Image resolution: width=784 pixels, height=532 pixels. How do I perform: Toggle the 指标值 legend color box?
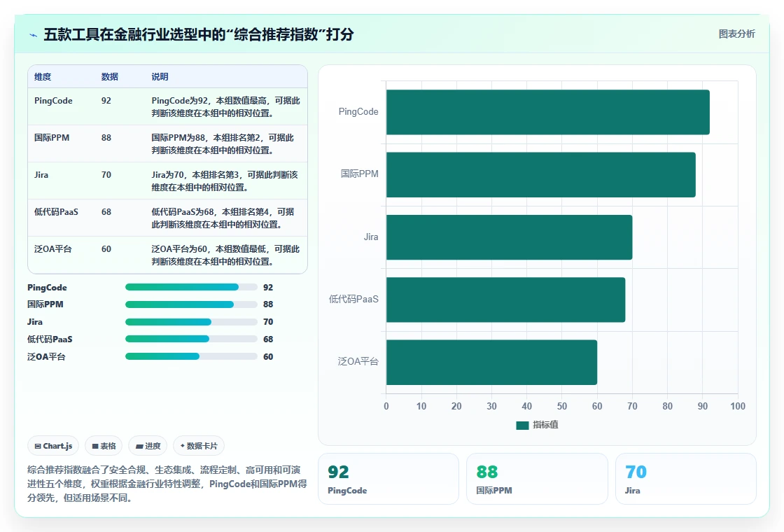pyautogui.click(x=522, y=425)
